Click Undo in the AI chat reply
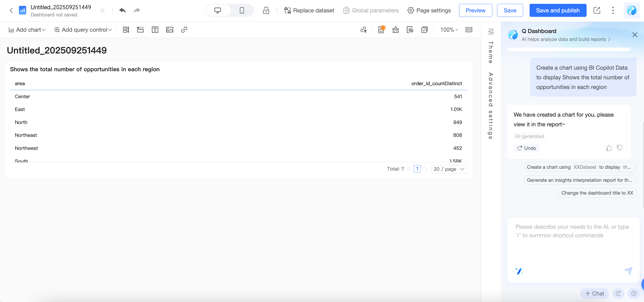 [526, 148]
